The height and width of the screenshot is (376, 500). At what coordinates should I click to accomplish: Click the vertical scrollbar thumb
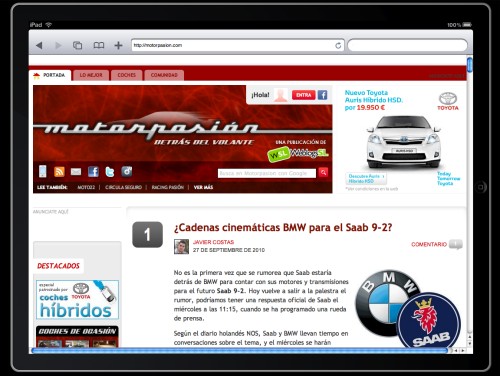tap(470, 65)
